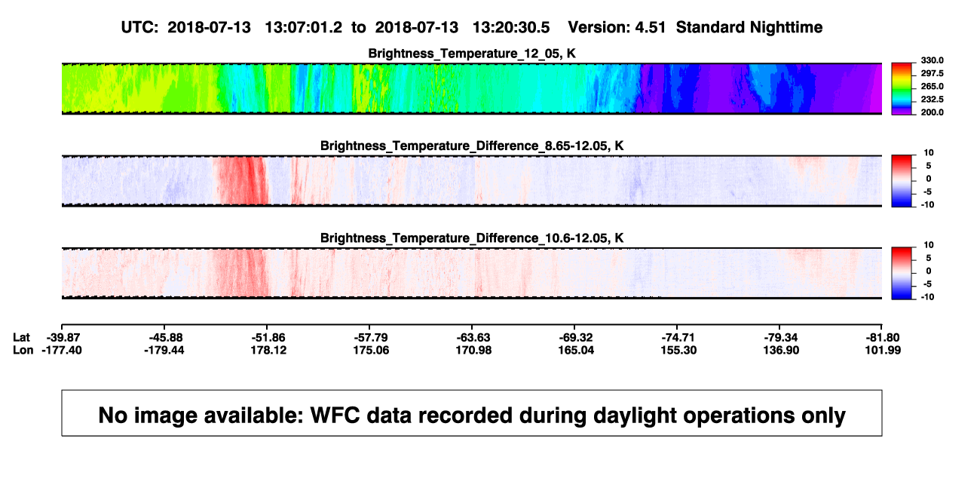
Task: Click the rainbow colorbar for 12.05 temperature
Action: 902,88
